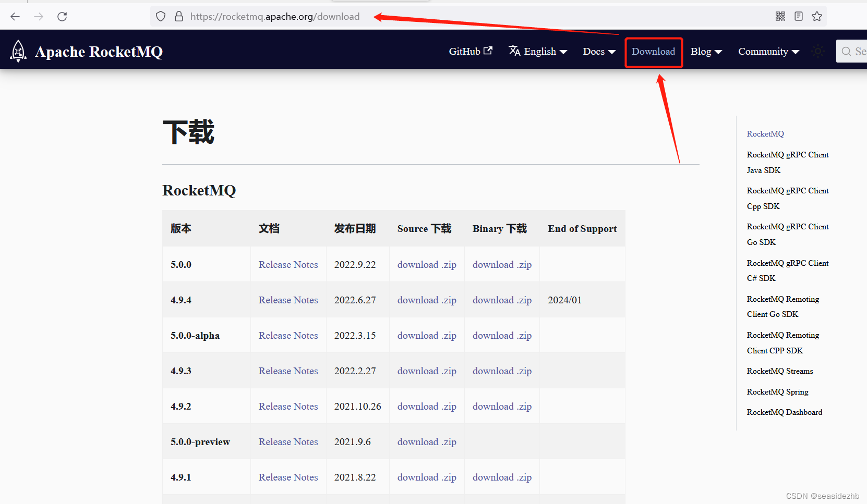
Task: Download source zip for 5.0.0-alpha
Action: click(427, 336)
